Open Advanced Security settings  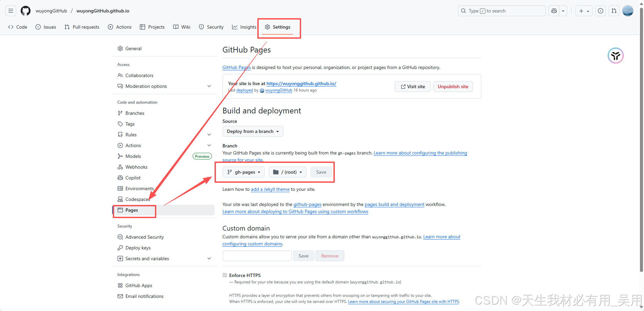point(144,237)
